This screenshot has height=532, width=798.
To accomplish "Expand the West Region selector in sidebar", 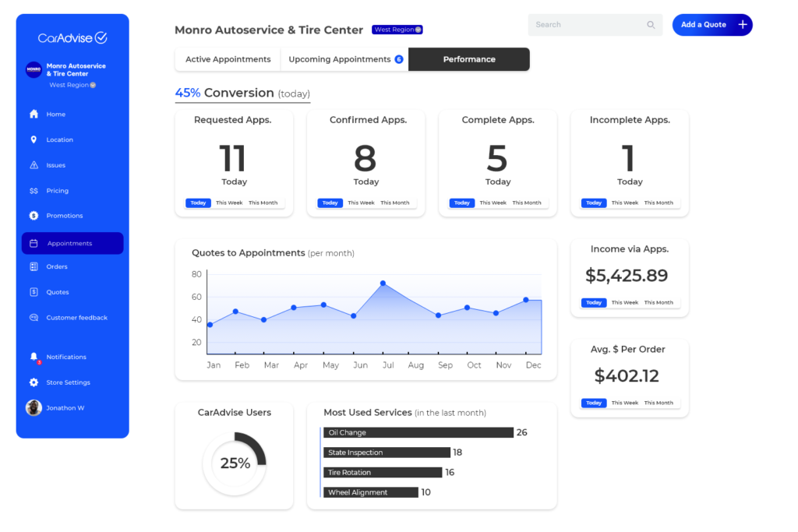I will click(x=72, y=85).
